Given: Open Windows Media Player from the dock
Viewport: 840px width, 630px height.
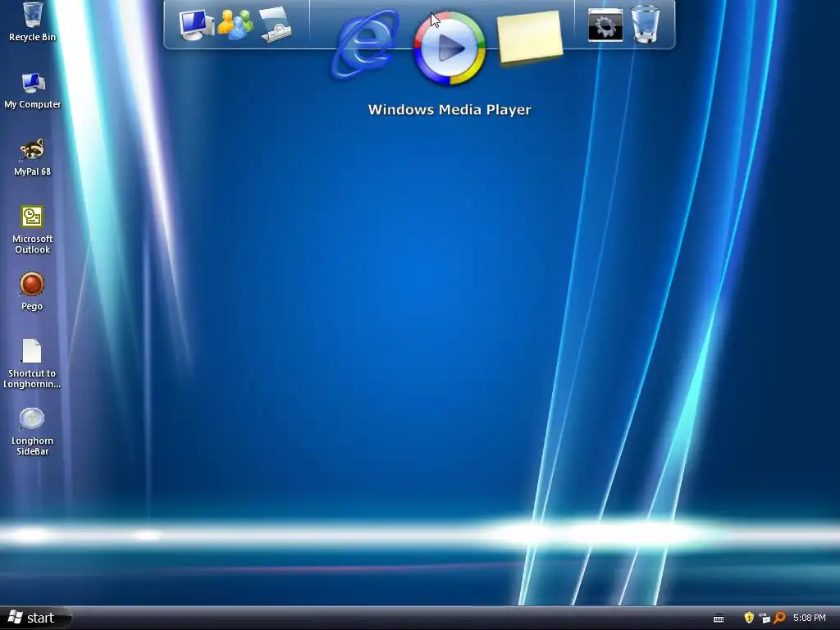Looking at the screenshot, I should pyautogui.click(x=450, y=48).
